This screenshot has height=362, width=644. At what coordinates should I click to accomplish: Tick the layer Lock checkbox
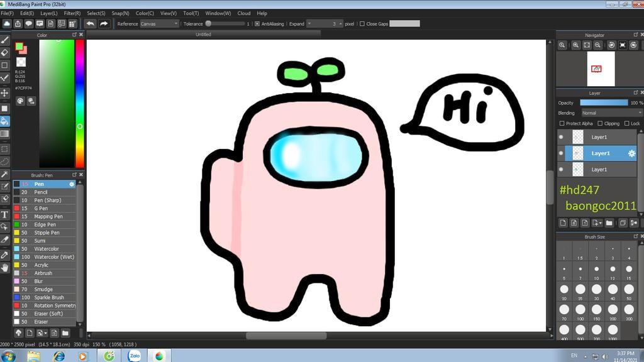pyautogui.click(x=627, y=124)
